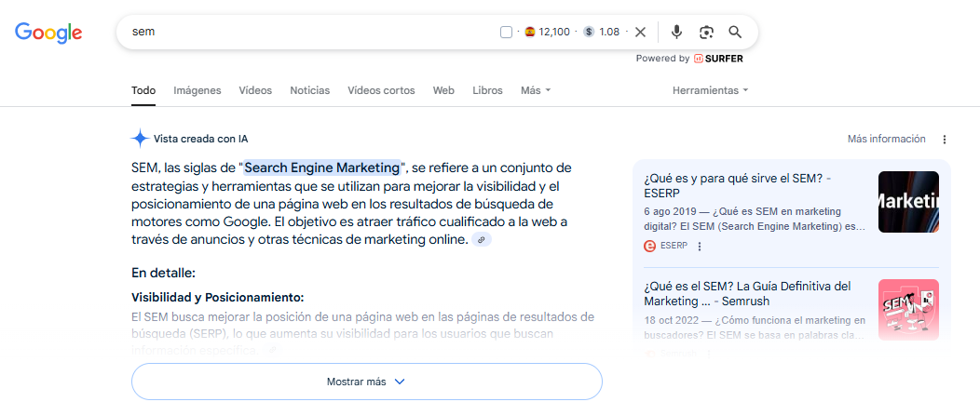
Task: Expand overview with Mostrar más button
Action: 367,382
